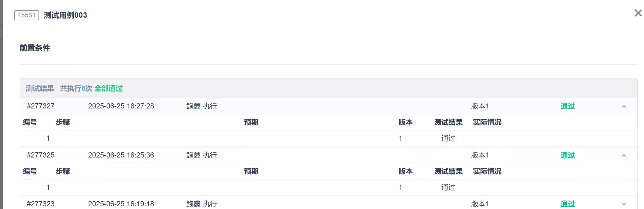Click timestamp 2025-06-25 16:27:28
This screenshot has height=209, width=644.
(121, 106)
